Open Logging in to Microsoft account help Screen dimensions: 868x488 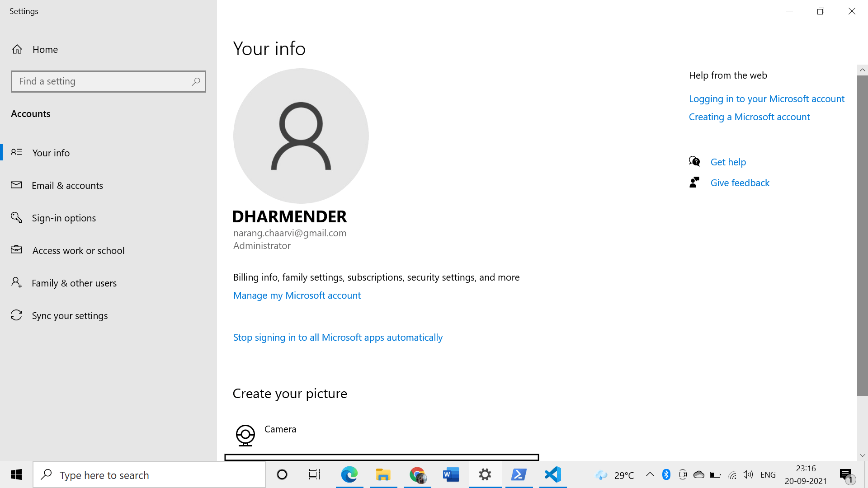tap(766, 99)
